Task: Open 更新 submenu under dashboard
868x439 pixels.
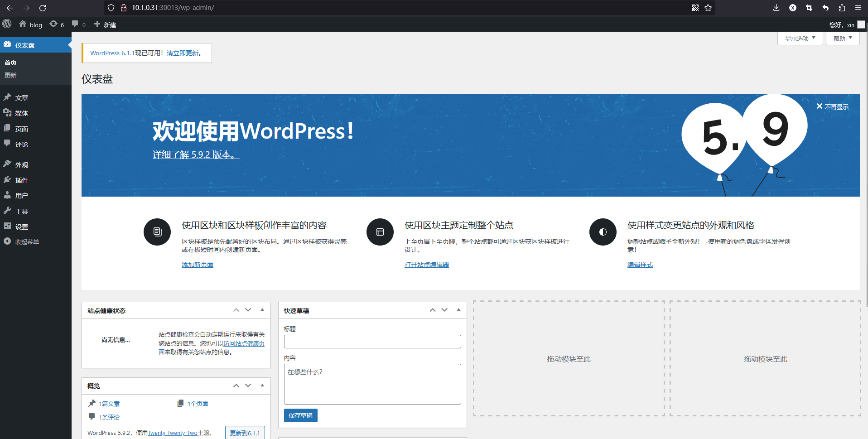Action: (10, 75)
